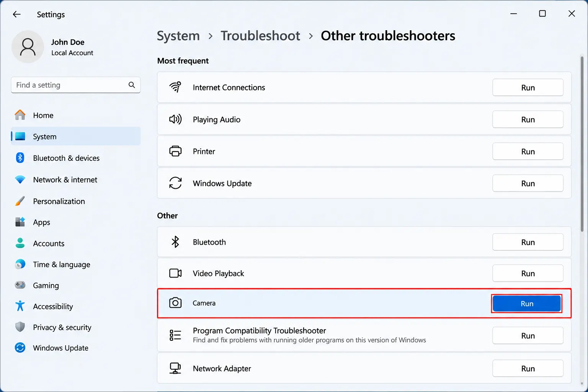Click the Camera troubleshooter icon
This screenshot has width=588, height=392.
tap(175, 303)
